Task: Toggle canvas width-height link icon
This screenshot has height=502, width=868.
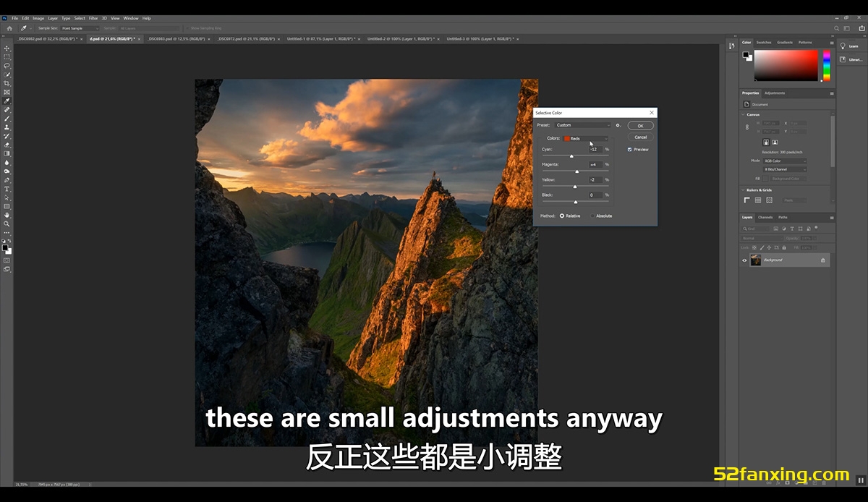Action: click(747, 127)
